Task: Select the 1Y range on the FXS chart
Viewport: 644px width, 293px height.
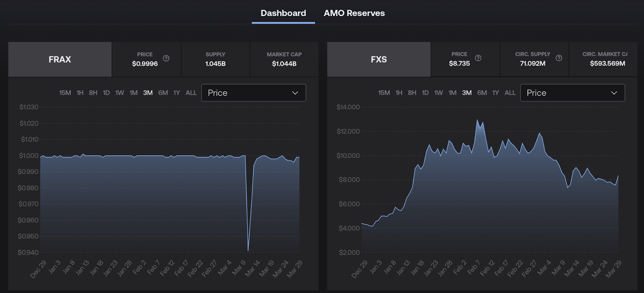Action: click(x=495, y=93)
